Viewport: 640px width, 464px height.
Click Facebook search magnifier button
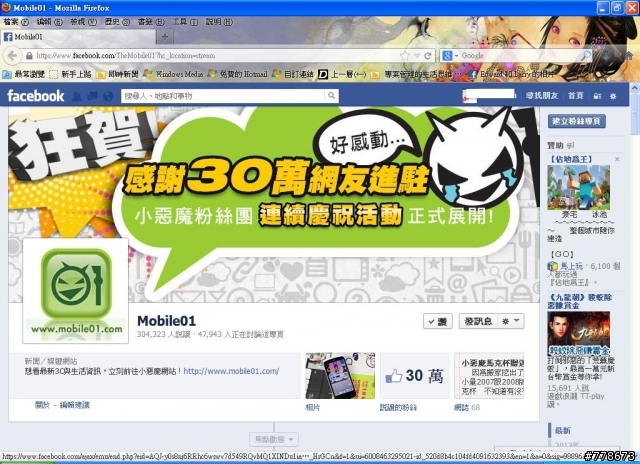[x=331, y=96]
